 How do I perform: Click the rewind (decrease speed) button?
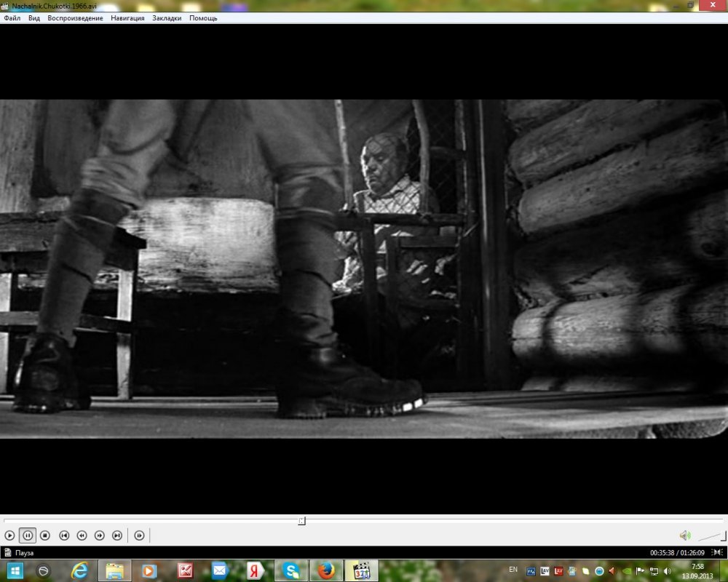click(82, 535)
